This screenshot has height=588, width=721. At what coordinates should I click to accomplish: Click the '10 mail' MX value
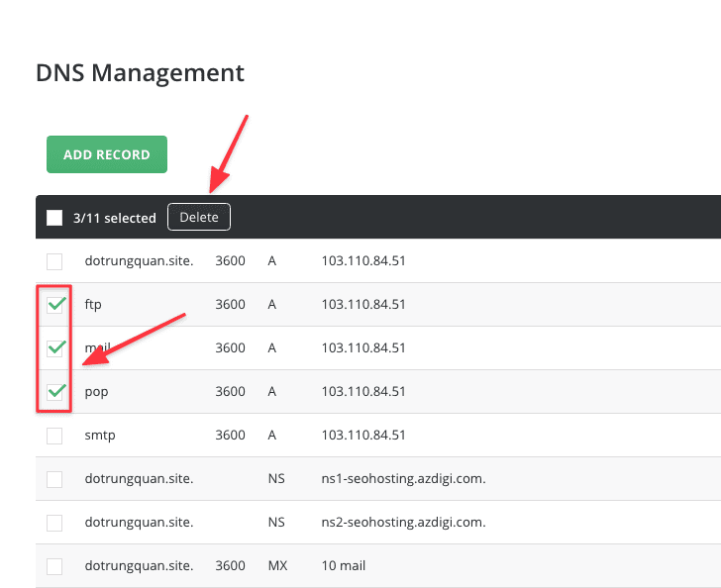pos(344,566)
